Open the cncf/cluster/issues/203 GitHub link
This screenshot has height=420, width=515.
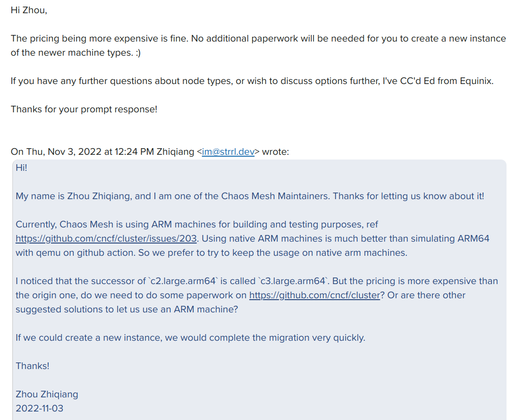click(106, 238)
